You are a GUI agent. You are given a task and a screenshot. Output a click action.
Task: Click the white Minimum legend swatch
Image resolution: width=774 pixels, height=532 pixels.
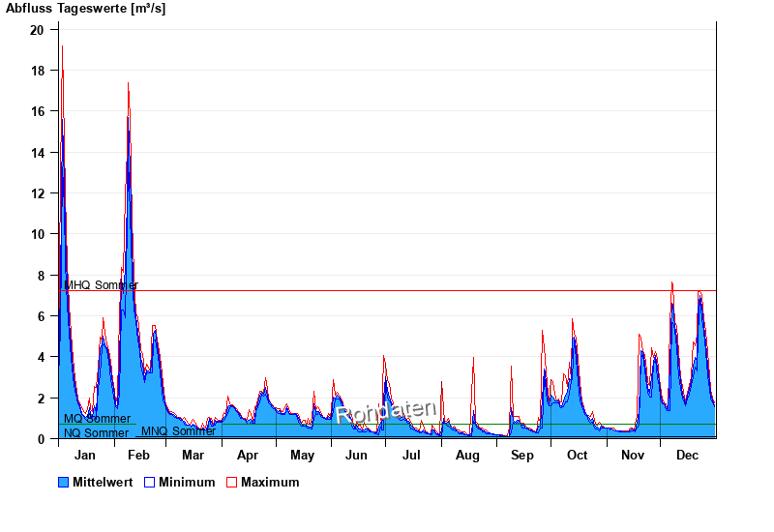150,483
